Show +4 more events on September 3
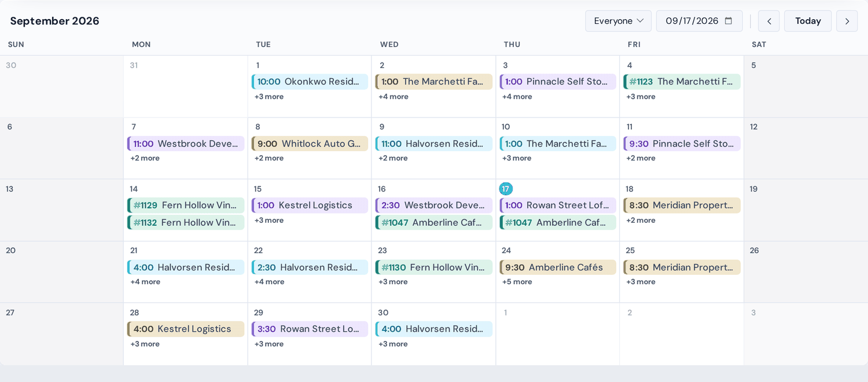 (517, 97)
